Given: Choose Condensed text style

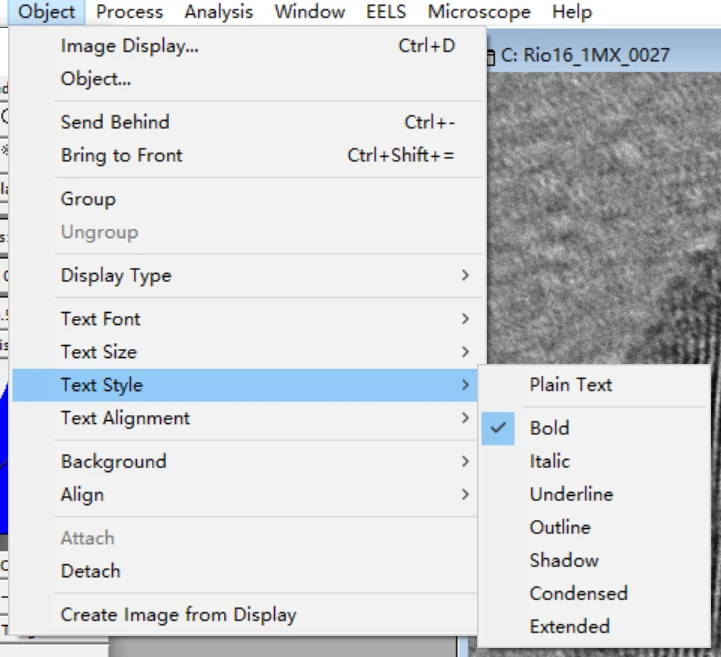Looking at the screenshot, I should tap(578, 593).
